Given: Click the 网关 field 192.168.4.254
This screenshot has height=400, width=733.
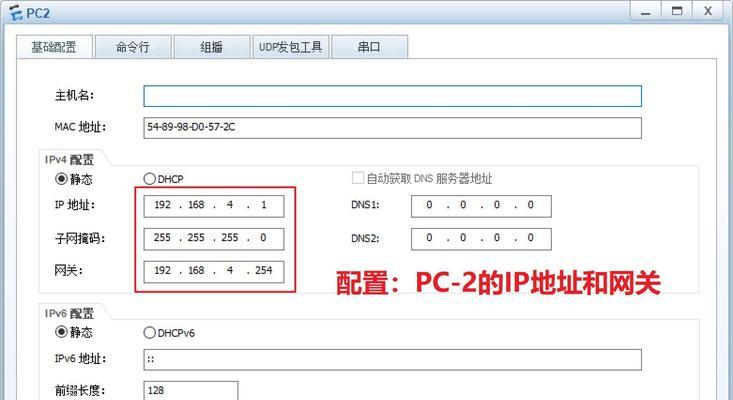Looking at the screenshot, I should tap(214, 271).
